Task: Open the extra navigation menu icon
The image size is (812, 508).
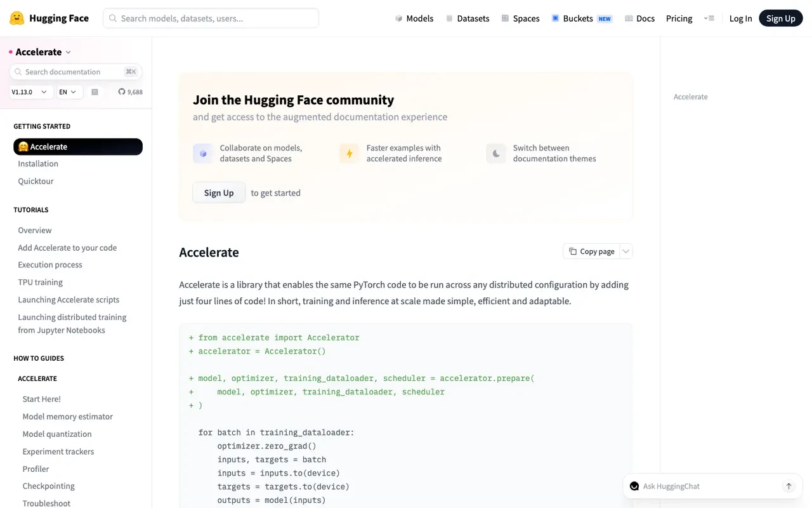Action: (709, 18)
